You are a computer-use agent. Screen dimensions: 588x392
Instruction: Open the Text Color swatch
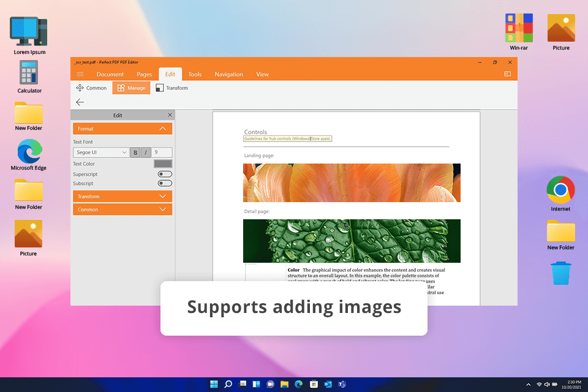(x=163, y=164)
